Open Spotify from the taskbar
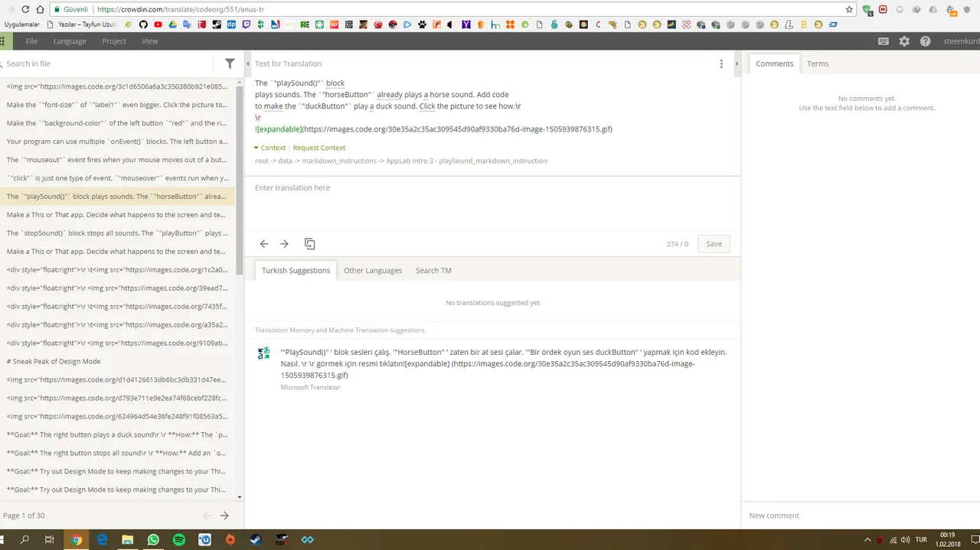This screenshot has width=980, height=550. 178,539
